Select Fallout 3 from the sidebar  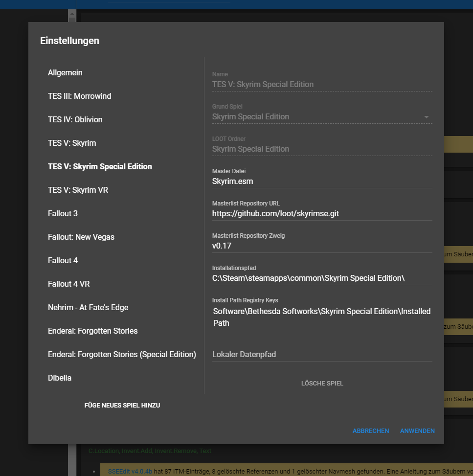(63, 214)
